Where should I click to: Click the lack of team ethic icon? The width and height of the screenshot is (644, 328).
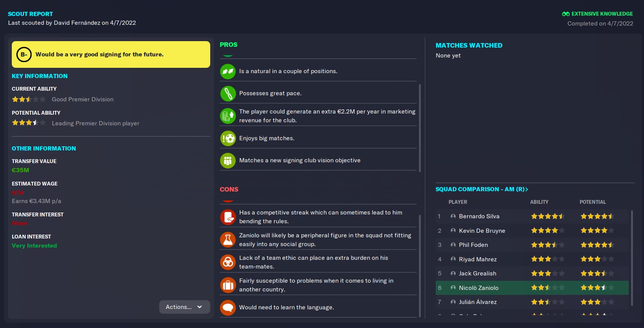(x=228, y=262)
